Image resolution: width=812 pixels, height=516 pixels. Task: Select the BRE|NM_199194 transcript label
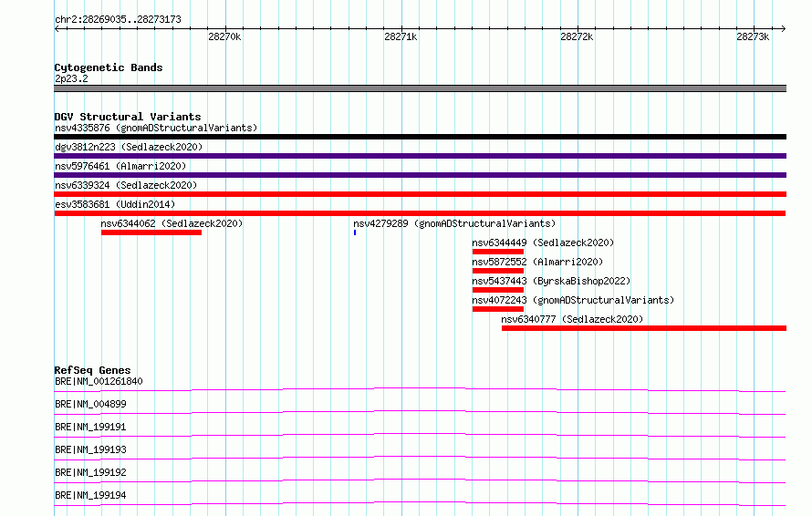tap(90, 495)
